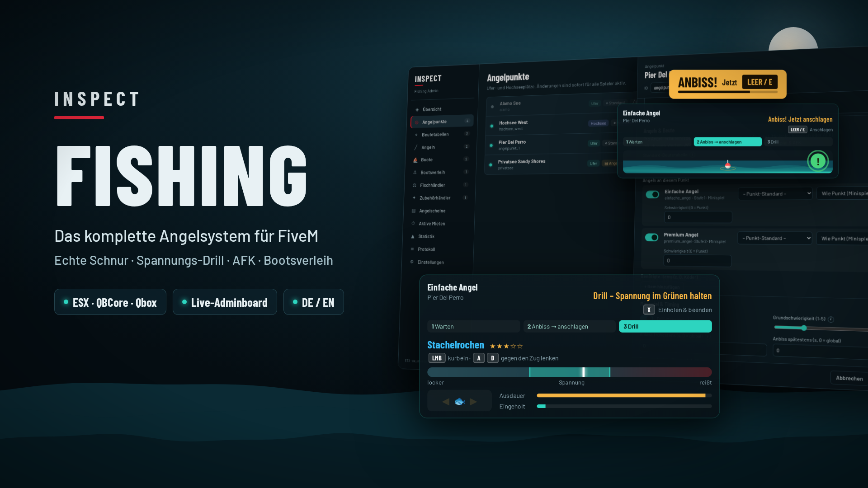The image size is (868, 488).
Task: Click the Abbrechen button
Action: (849, 378)
